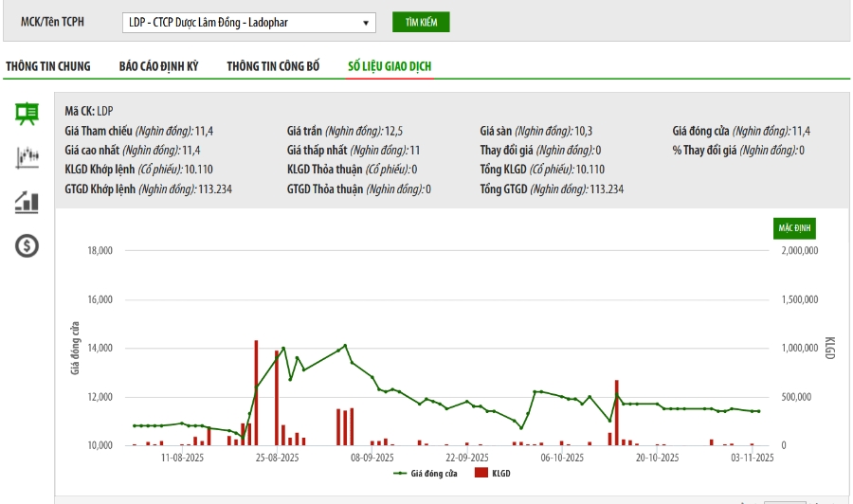
Task: Open the bar growth chart icon
Action: coord(27,201)
